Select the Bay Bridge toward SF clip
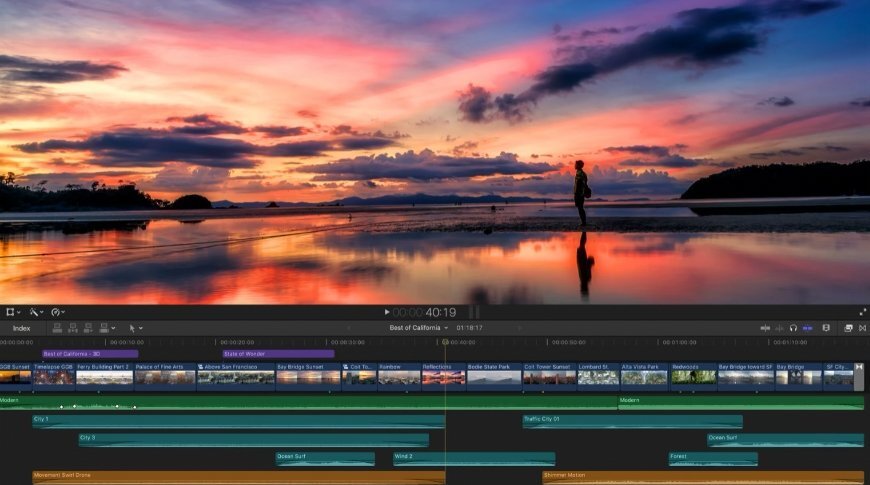Screen dimensions: 870x485 pyautogui.click(x=746, y=375)
